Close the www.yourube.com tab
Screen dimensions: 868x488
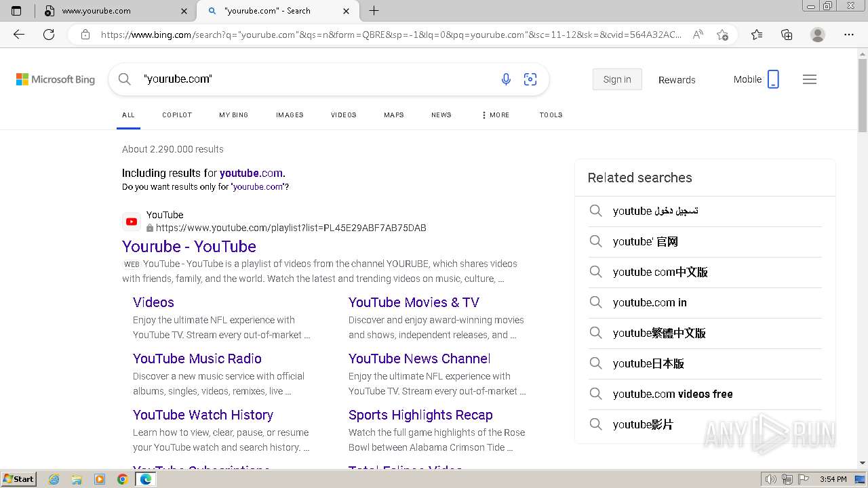(184, 11)
